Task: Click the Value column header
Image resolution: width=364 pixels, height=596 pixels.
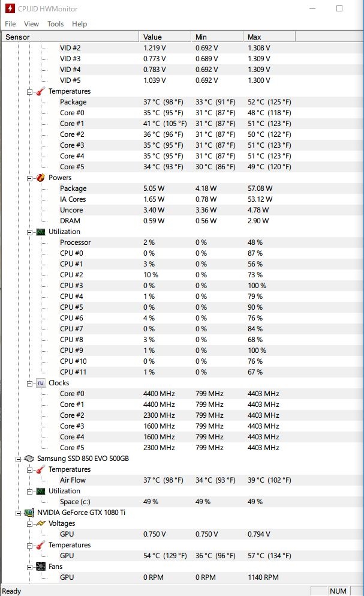Action: [165, 37]
